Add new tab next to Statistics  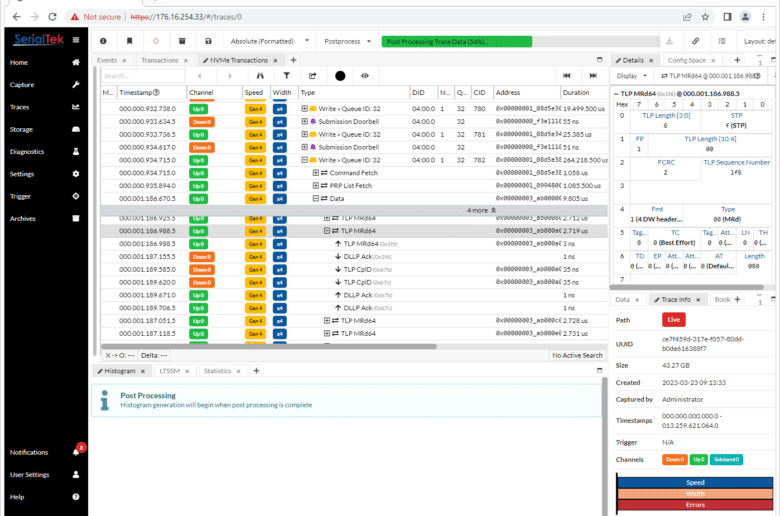tap(257, 371)
